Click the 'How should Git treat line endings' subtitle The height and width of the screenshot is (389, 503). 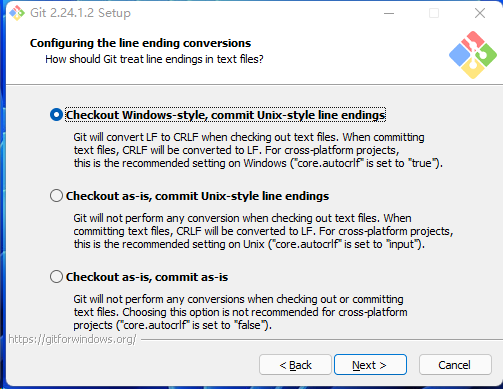tap(154, 59)
